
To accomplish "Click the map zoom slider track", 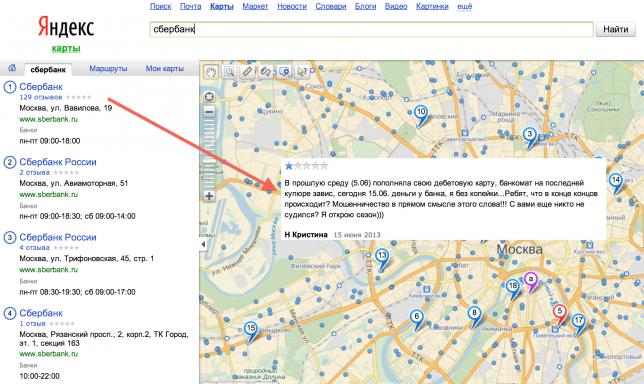I will point(209,154).
